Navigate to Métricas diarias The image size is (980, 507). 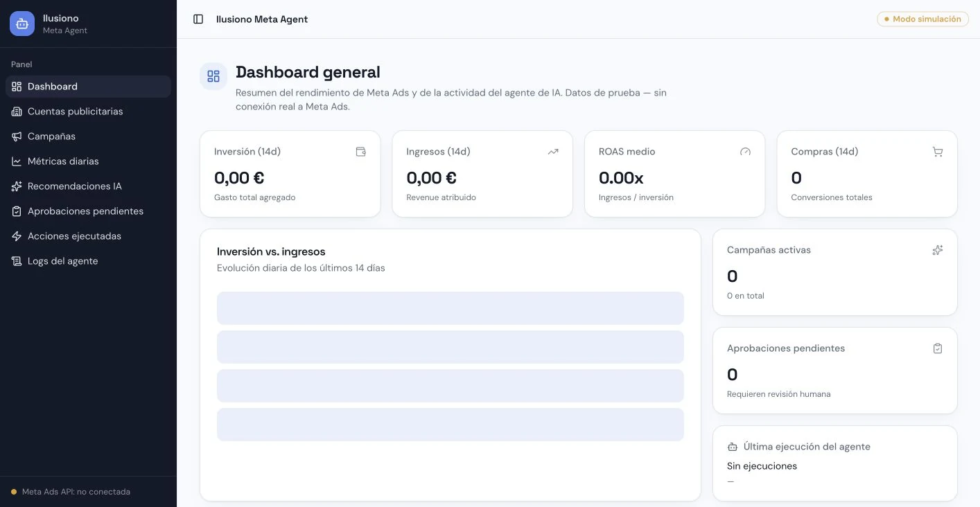(x=88, y=161)
